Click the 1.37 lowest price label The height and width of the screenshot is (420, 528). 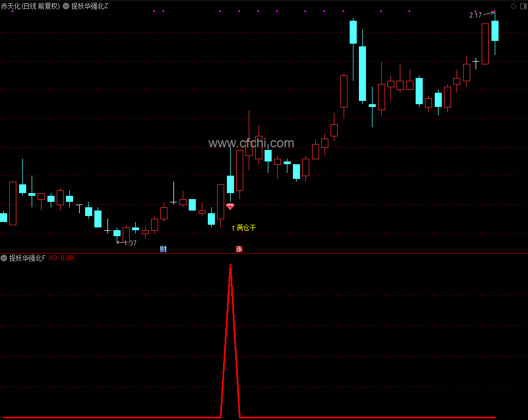pos(130,243)
